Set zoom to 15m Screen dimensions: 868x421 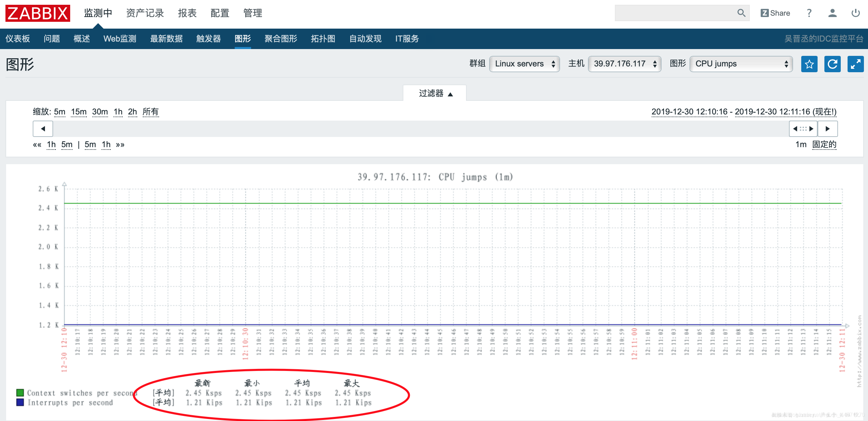[79, 112]
